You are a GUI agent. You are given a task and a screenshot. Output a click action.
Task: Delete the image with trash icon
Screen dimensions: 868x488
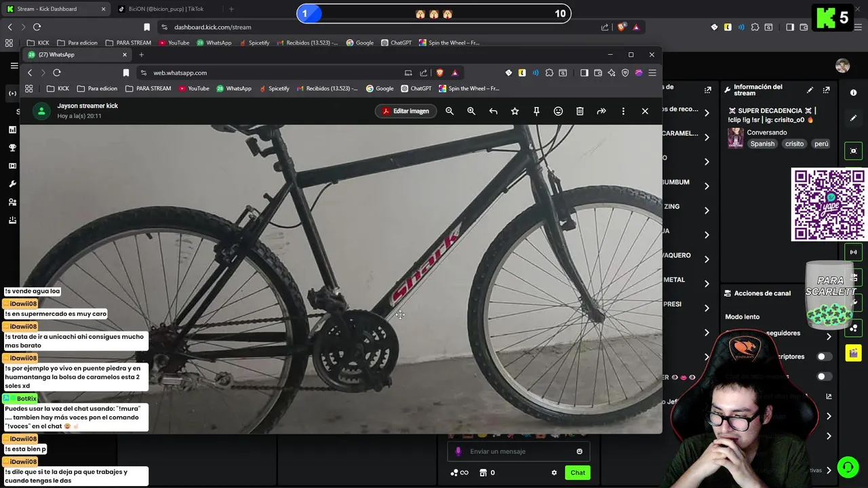(x=580, y=111)
